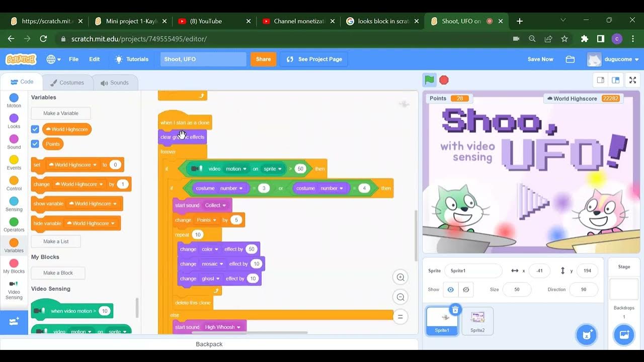Select the Code tab
This screenshot has height=362, width=644.
tap(22, 82)
